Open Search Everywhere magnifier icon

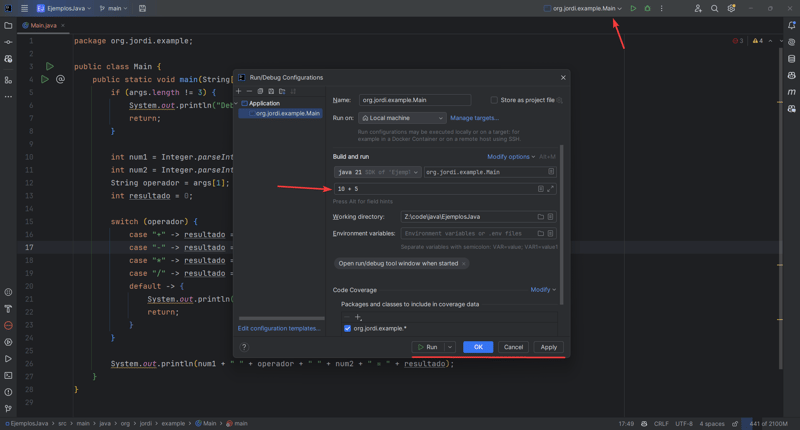[714, 8]
